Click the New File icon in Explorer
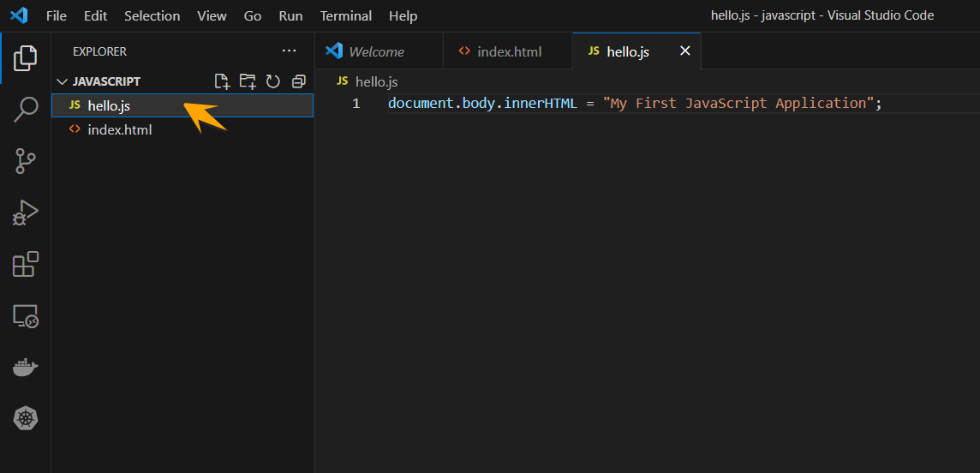This screenshot has height=473, width=980. [222, 81]
